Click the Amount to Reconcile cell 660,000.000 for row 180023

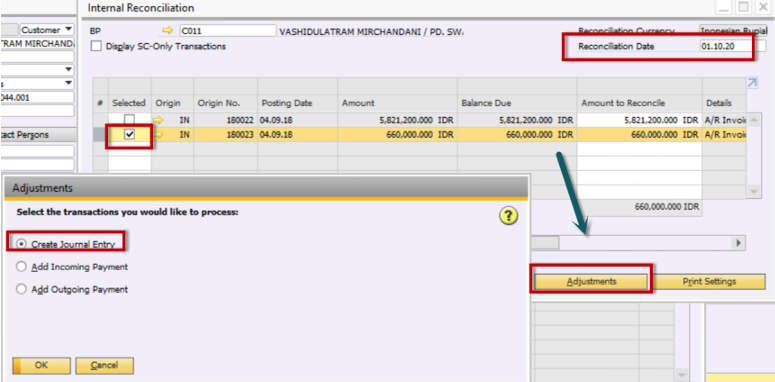point(640,135)
